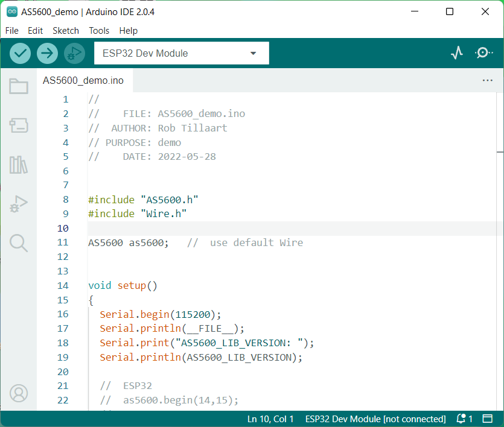The height and width of the screenshot is (427, 504).
Task: Click line number 8 in the gutter
Action: point(66,200)
